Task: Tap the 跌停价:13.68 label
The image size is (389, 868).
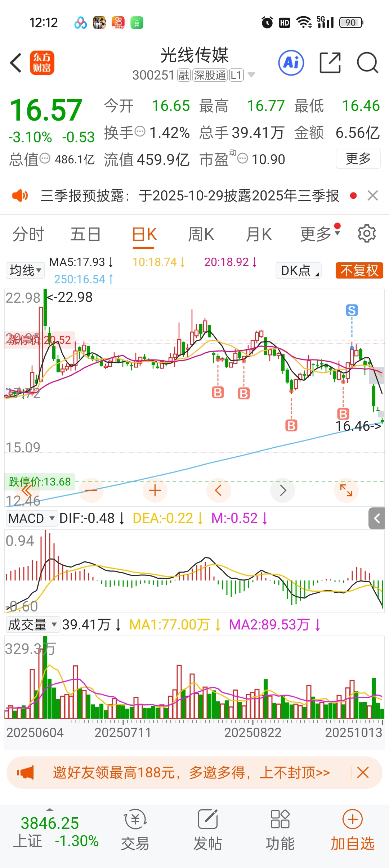Action: (40, 482)
